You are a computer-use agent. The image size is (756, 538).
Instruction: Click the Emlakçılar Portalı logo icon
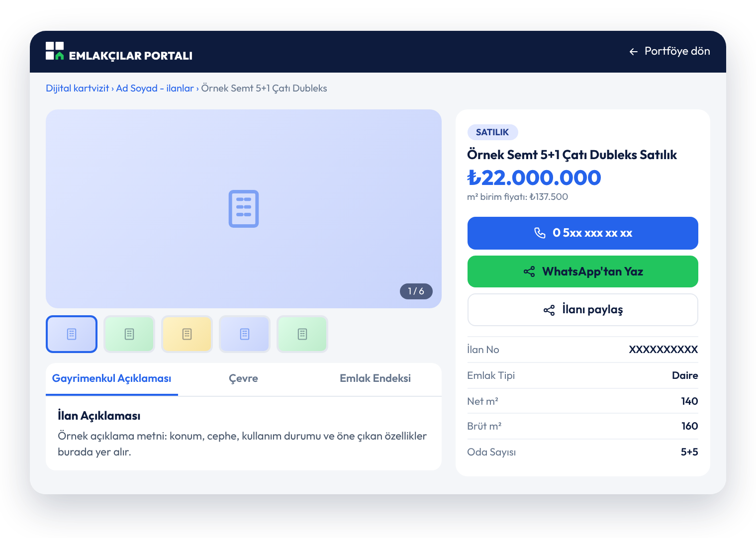(x=55, y=51)
